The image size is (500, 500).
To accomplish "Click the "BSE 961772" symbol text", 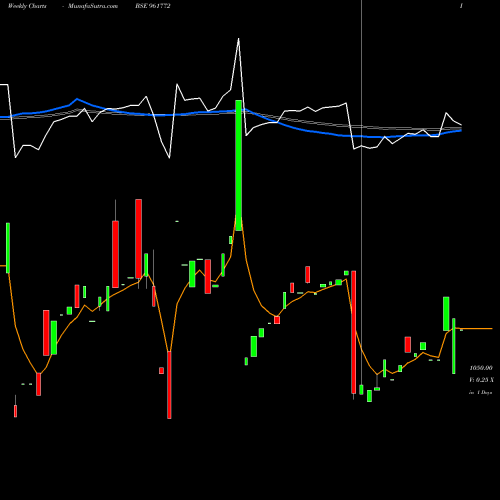I will click(x=153, y=6).
